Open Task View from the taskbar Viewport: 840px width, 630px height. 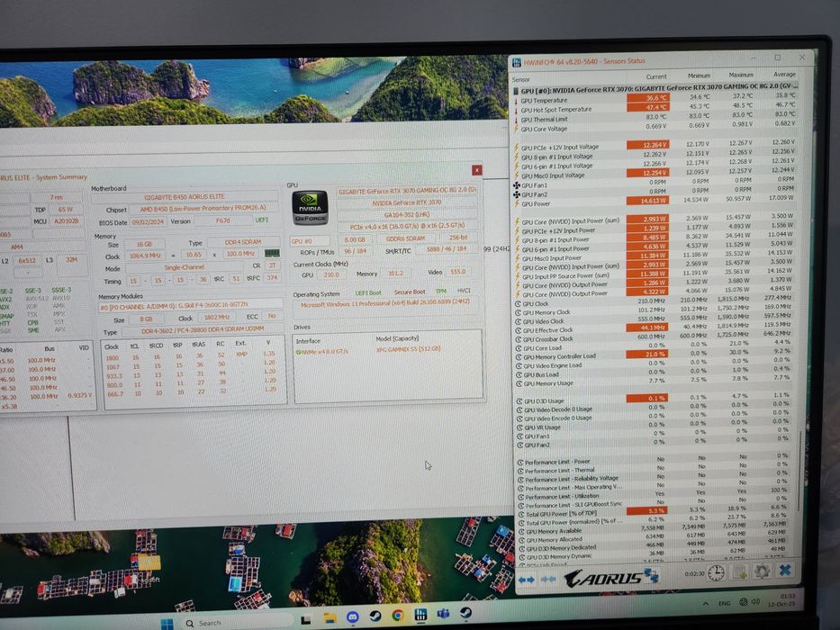pos(306,620)
